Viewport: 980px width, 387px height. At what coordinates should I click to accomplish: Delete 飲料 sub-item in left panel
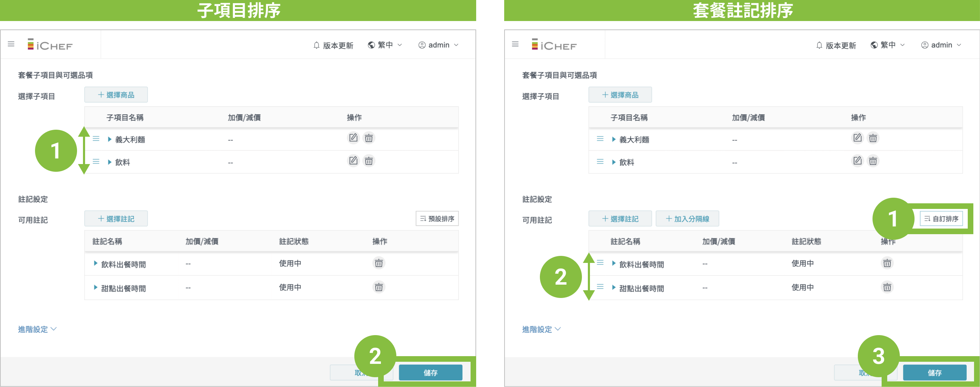coord(369,161)
